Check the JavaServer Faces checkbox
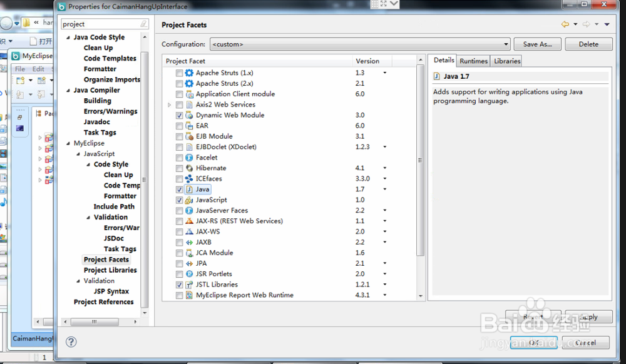 [179, 211]
